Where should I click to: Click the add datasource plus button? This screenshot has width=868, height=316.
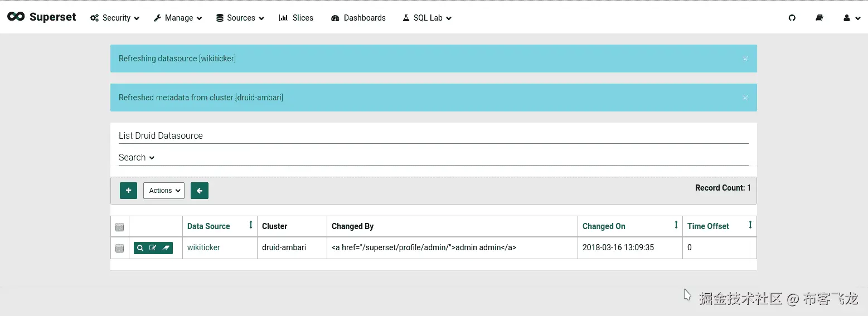(128, 191)
